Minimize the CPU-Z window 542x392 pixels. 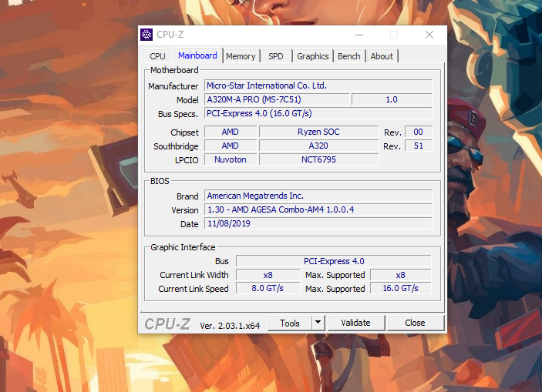point(359,35)
